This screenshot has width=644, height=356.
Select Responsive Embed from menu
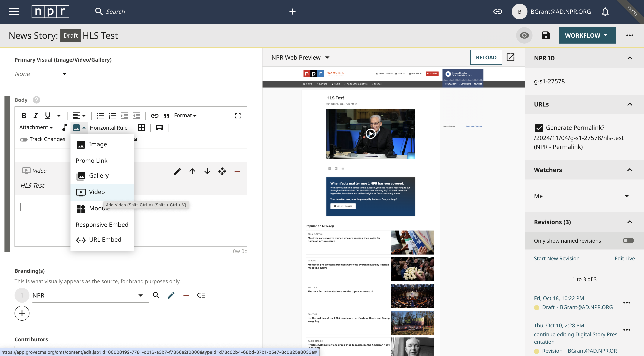point(102,225)
